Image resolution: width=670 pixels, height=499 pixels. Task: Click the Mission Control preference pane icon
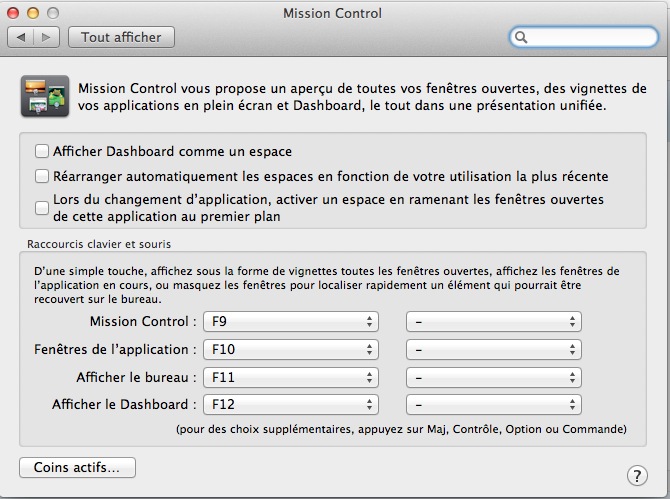pos(45,96)
